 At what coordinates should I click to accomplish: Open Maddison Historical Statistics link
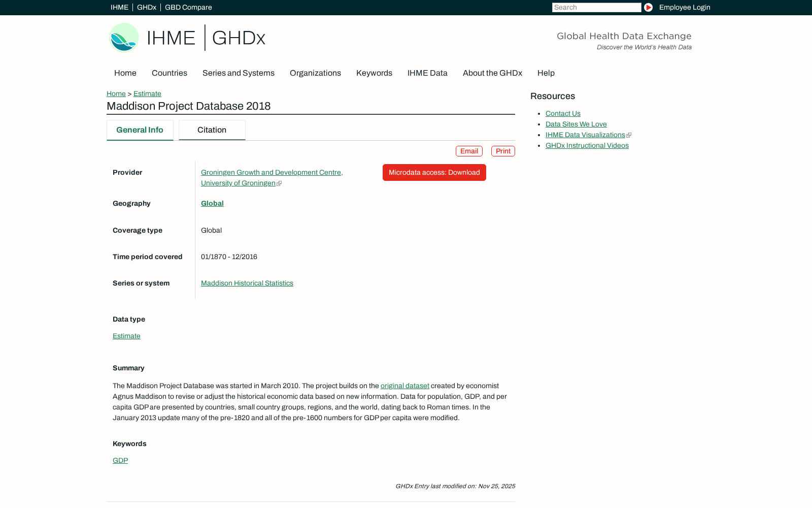[x=247, y=283]
